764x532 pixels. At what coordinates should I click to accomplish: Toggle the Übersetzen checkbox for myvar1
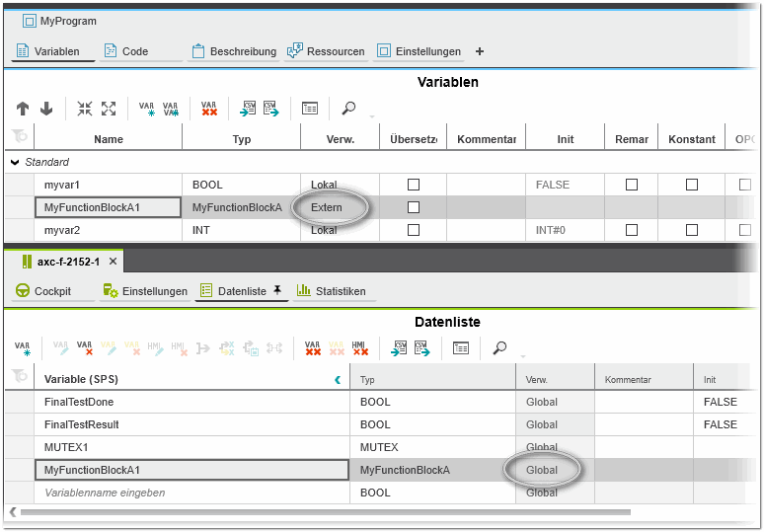coord(414,185)
